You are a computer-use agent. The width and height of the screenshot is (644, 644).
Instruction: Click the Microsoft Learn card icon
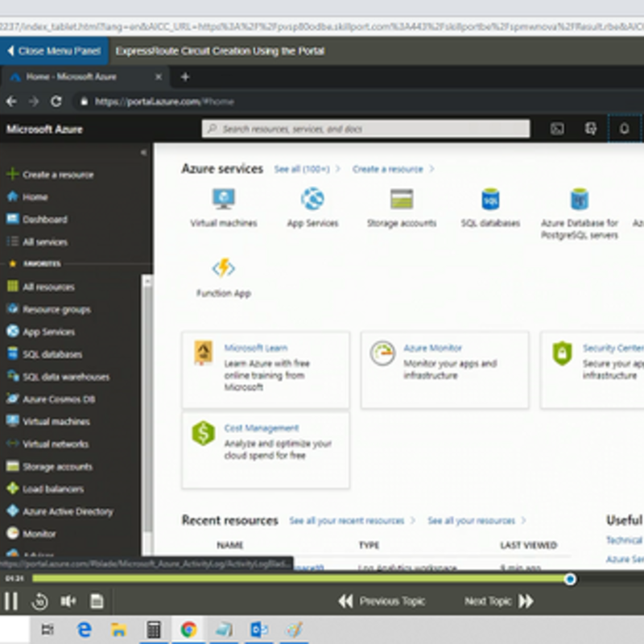(204, 353)
